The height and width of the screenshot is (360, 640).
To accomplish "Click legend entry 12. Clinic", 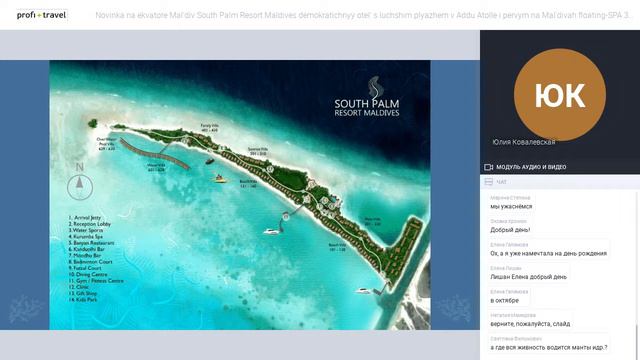I will 79,287.
